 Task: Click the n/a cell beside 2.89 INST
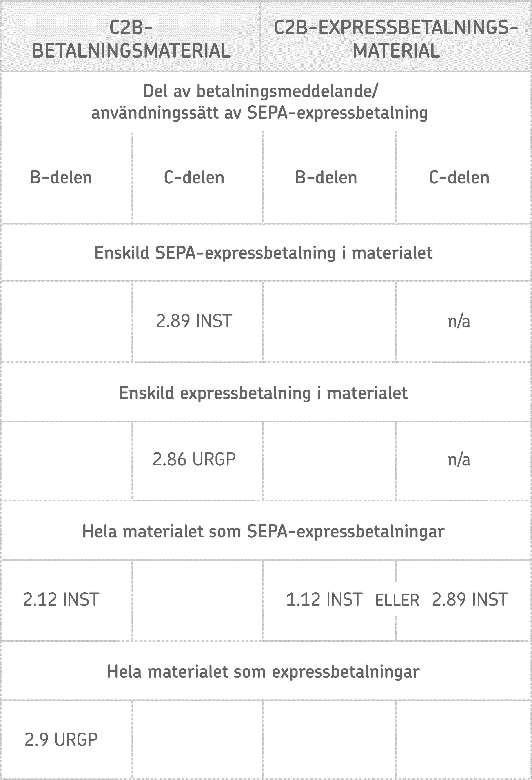459,321
